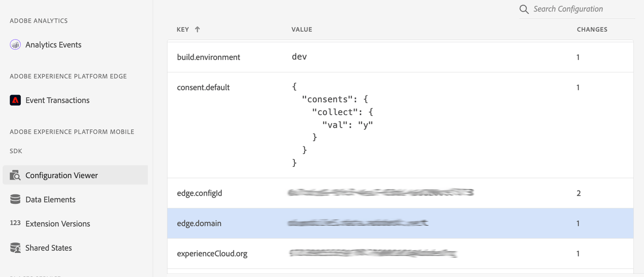Select the build.environment key
Viewport: 644px width, 277px height.
pos(209,57)
